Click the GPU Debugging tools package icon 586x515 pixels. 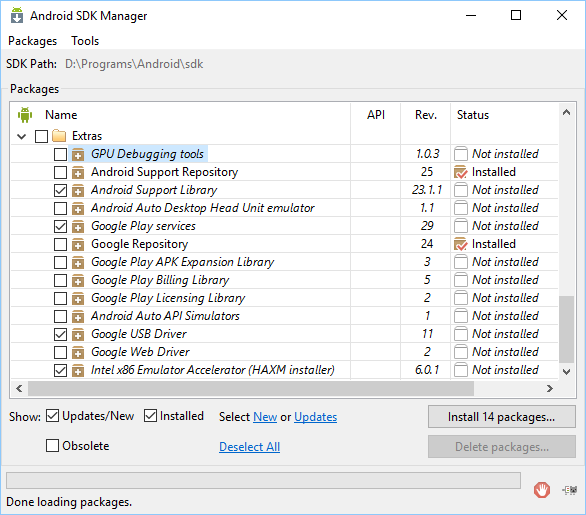78,154
